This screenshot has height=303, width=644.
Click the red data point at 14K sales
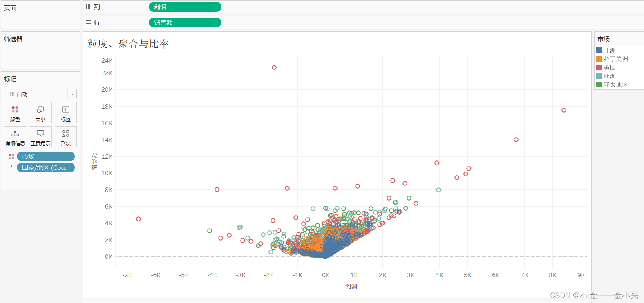click(x=516, y=140)
